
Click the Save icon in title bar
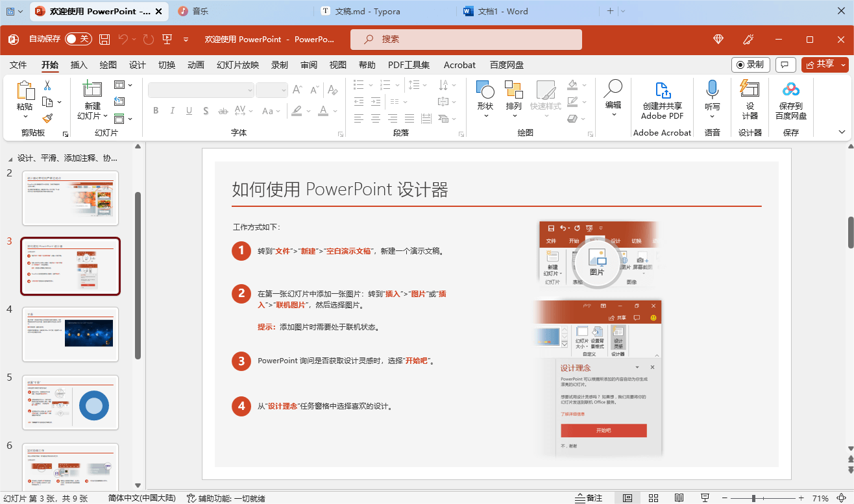[x=104, y=40]
